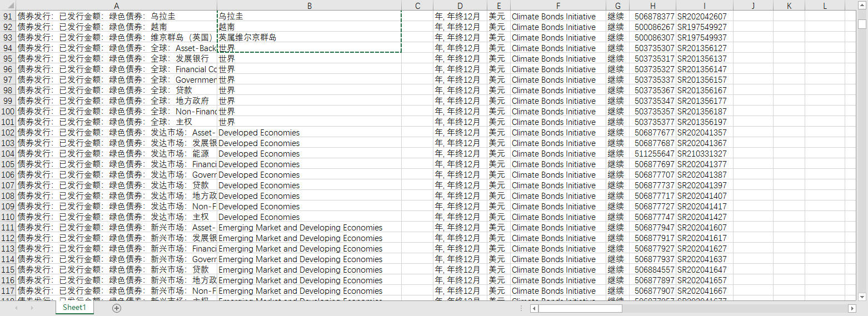Select row 101 header
The height and width of the screenshot is (316, 868).
pos(8,122)
